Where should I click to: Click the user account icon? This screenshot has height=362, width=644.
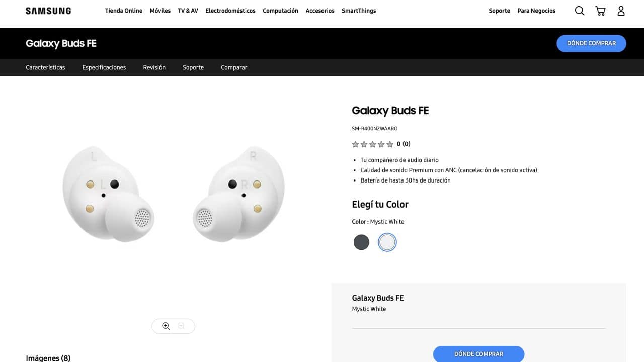coord(621,11)
